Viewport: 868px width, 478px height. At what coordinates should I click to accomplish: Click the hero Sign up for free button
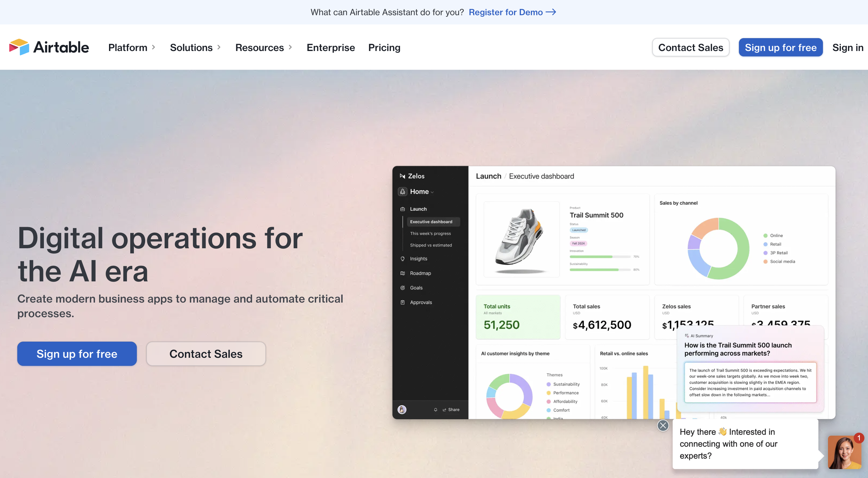[77, 353]
